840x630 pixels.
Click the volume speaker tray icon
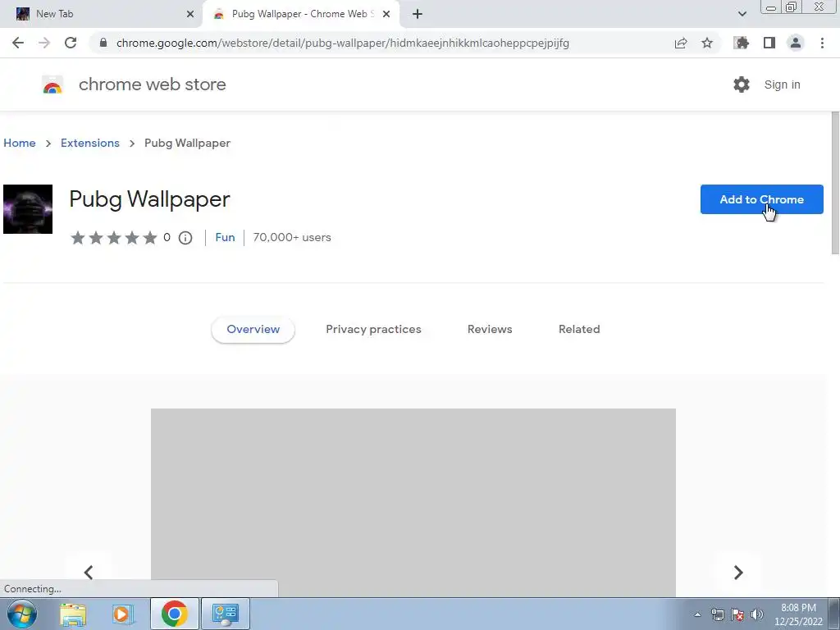(x=757, y=614)
